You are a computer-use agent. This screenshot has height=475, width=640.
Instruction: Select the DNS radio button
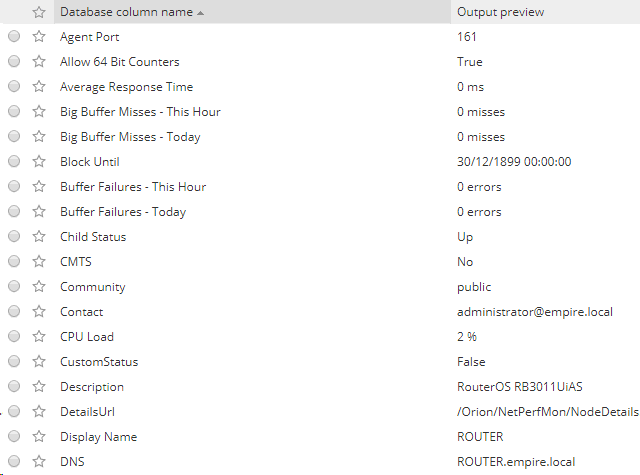pos(14,462)
